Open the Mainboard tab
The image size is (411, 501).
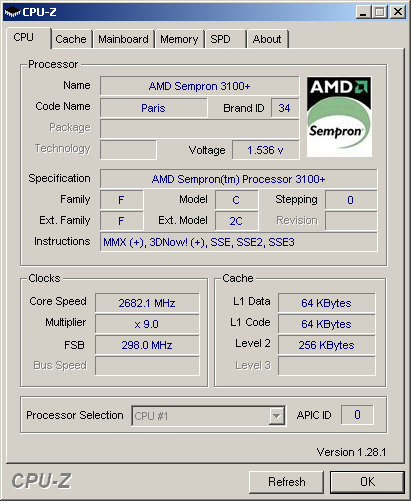pos(123,39)
